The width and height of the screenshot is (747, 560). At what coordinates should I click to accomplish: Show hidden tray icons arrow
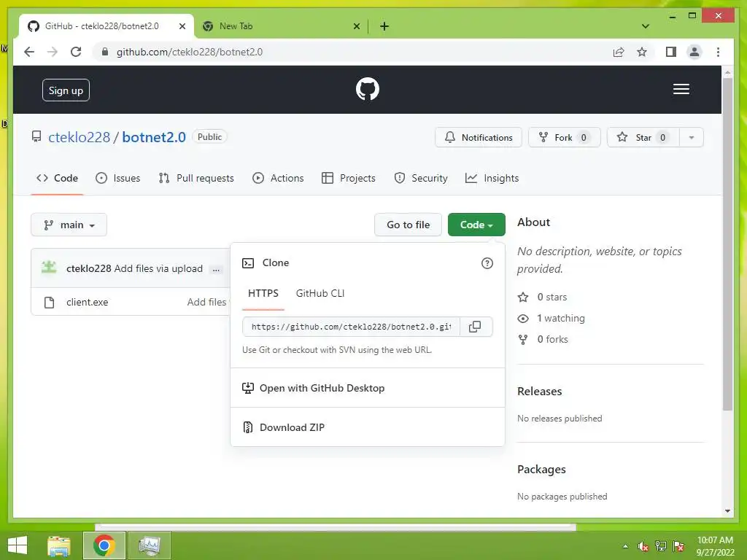tap(625, 547)
